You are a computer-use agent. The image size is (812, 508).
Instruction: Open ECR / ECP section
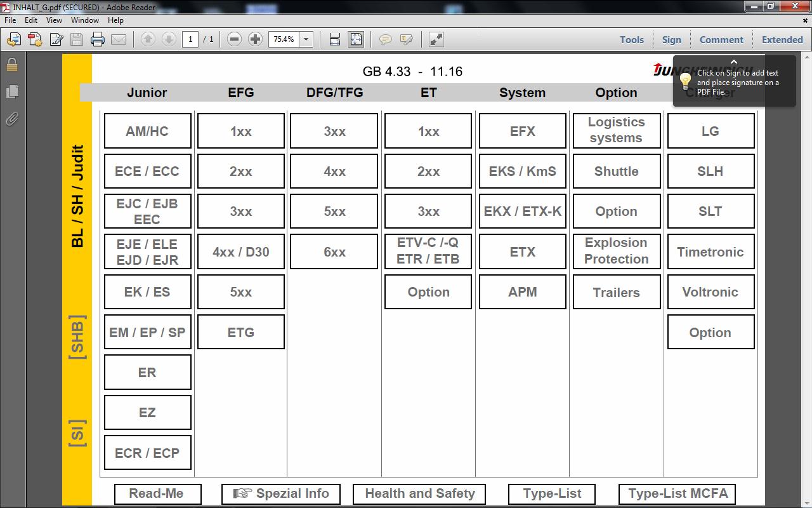147,453
